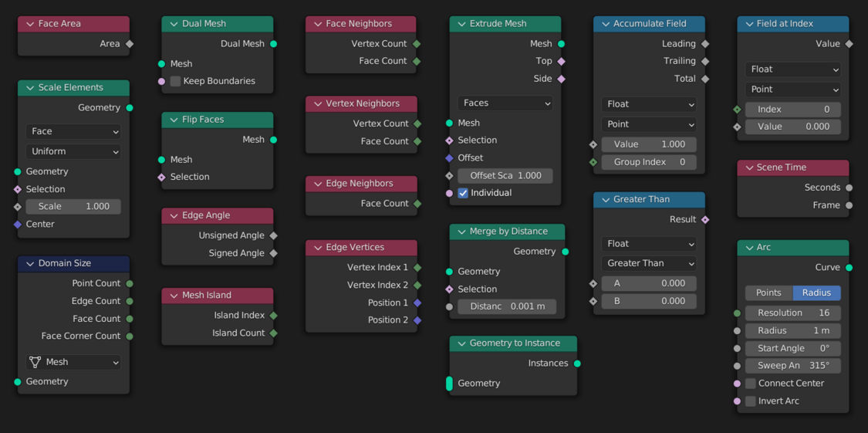Click the Greater Than Result output socket
This screenshot has height=433, width=868.
pos(705,220)
